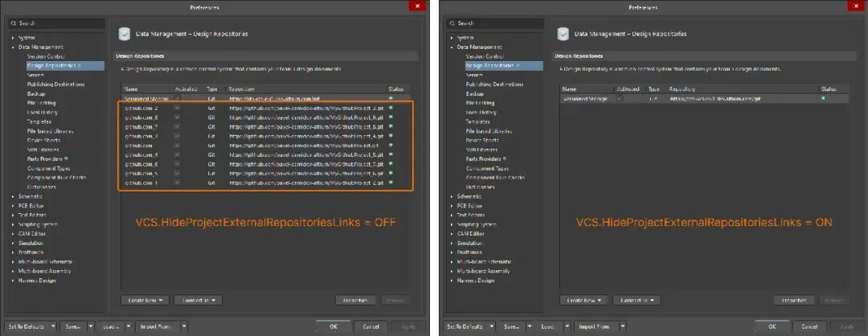
Task: Select File Locking in the right window
Action: coord(480,103)
